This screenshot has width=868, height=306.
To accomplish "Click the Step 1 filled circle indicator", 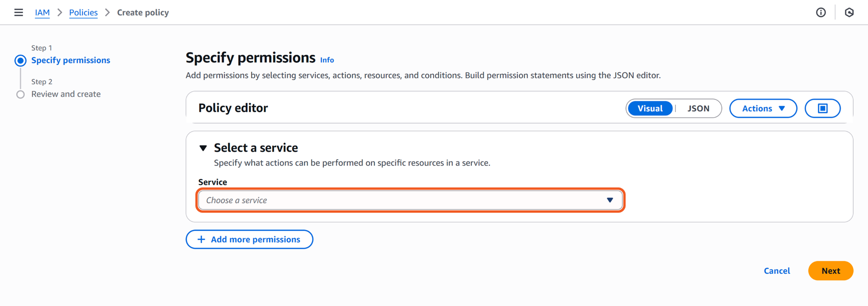I will pyautogui.click(x=20, y=61).
